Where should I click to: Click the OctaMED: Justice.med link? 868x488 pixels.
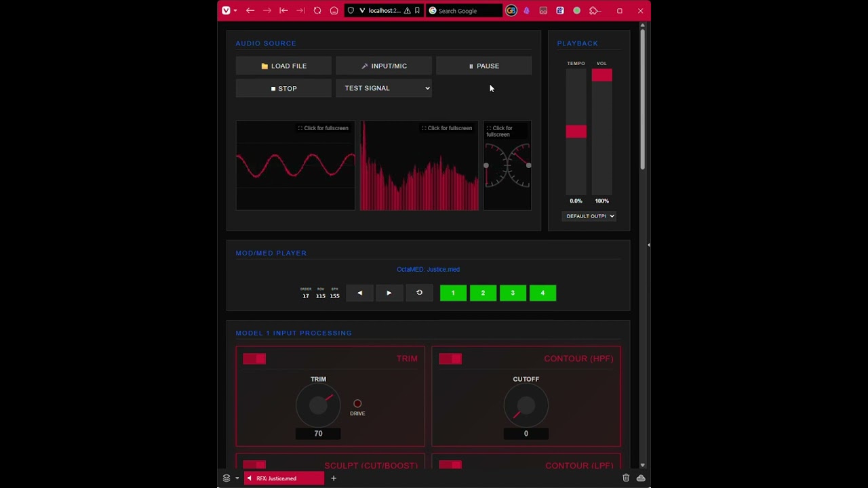point(428,269)
